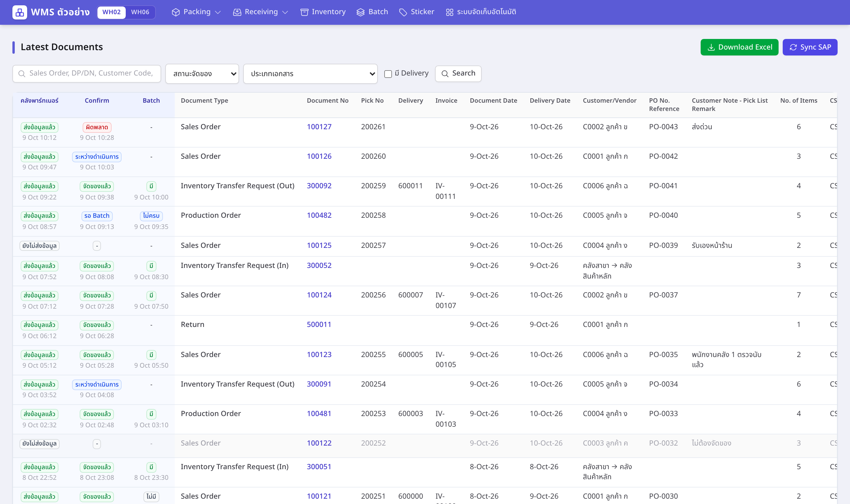Click the auto-storage grid icon
Image resolution: width=850 pixels, height=504 pixels.
449,12
